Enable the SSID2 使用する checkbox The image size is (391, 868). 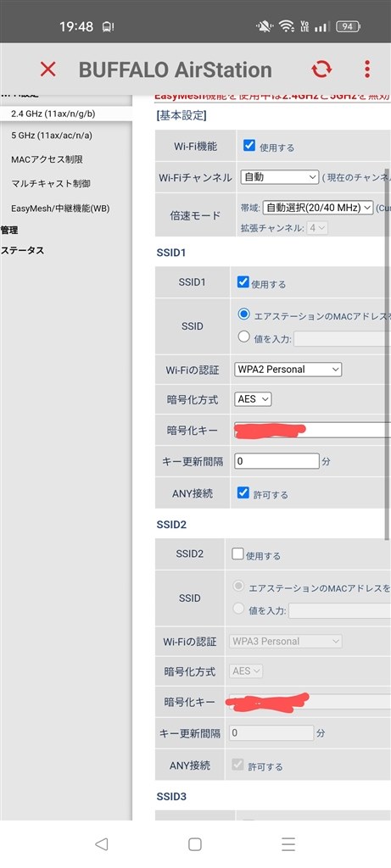pos(237,554)
